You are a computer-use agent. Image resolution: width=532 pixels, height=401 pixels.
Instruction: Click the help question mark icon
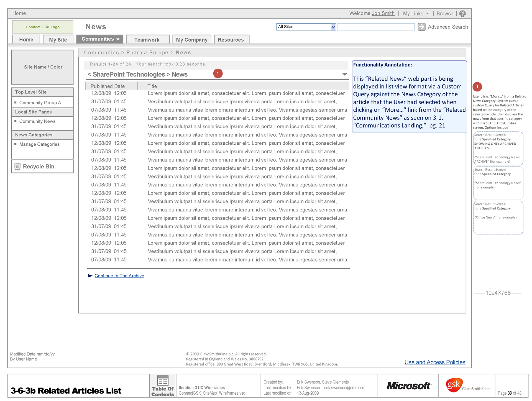coord(462,14)
